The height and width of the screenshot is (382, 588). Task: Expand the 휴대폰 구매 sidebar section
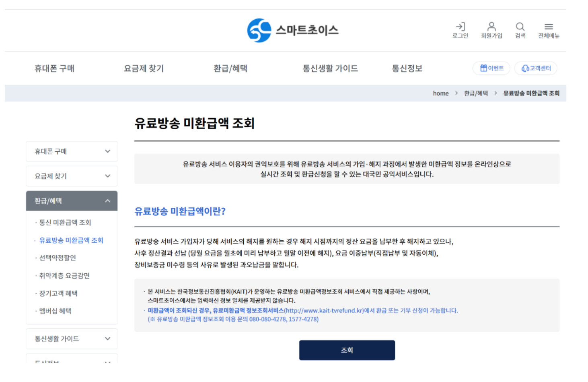(x=72, y=151)
